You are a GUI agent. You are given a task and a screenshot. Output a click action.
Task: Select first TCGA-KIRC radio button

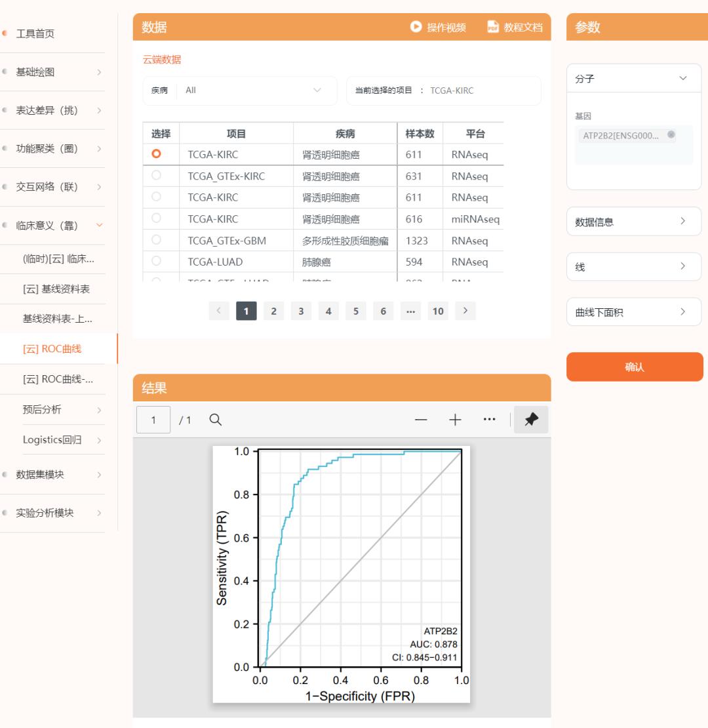click(x=157, y=153)
